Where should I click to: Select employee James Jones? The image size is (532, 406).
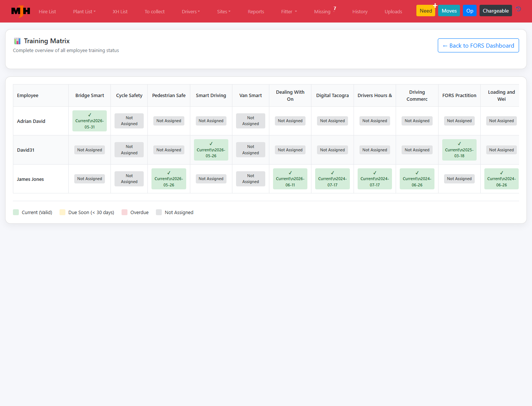click(x=30, y=179)
